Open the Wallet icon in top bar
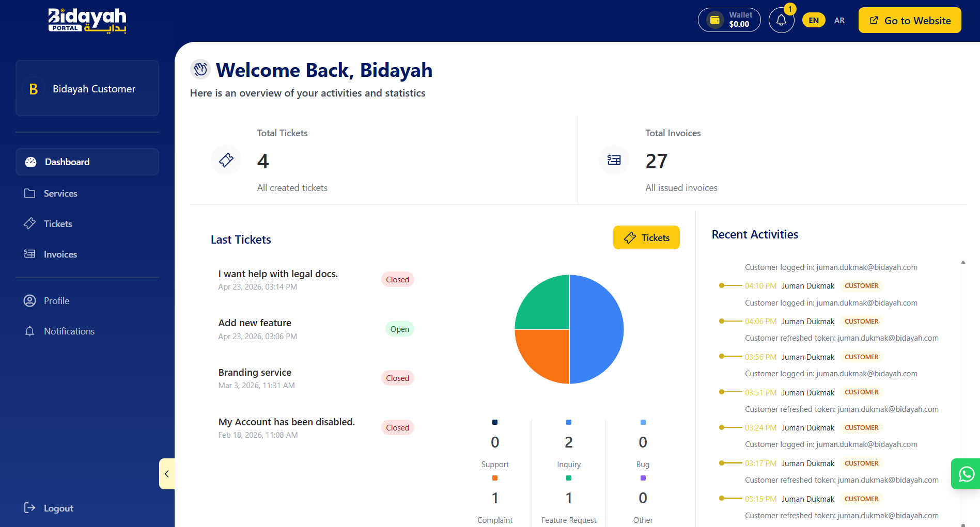 tap(715, 20)
